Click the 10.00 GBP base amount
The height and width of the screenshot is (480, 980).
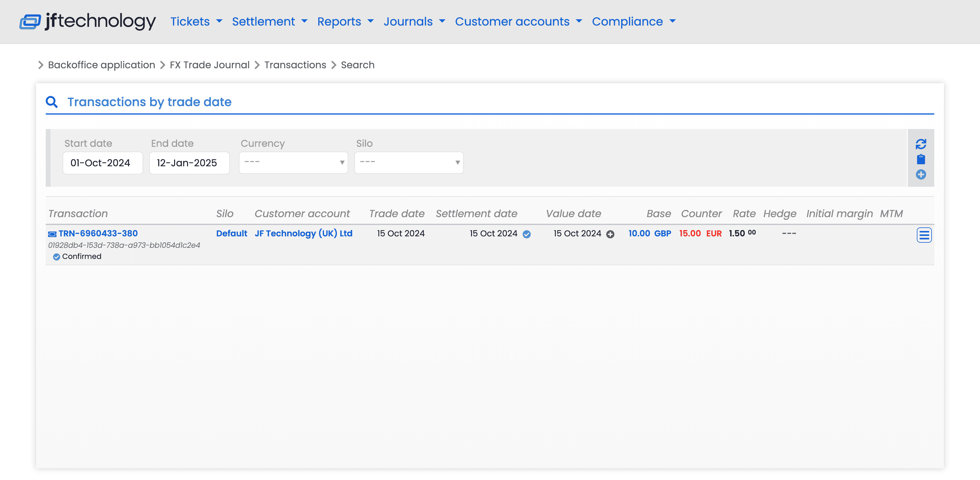click(x=649, y=233)
